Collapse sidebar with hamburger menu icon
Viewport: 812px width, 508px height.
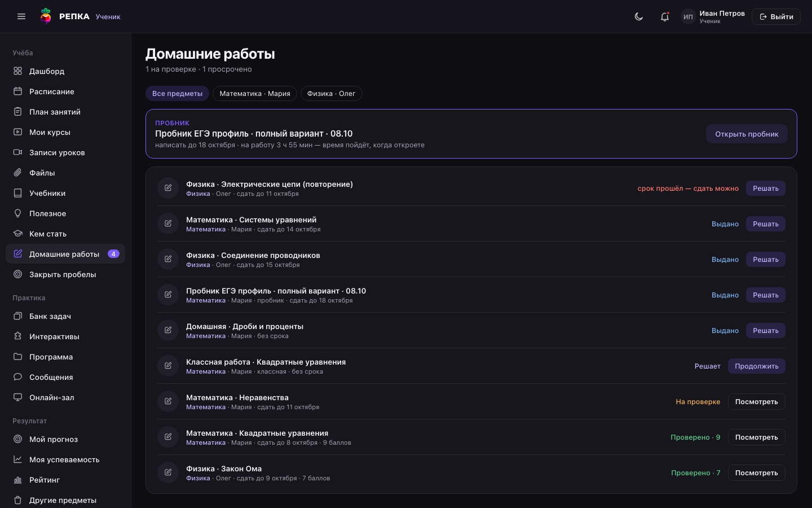21,16
